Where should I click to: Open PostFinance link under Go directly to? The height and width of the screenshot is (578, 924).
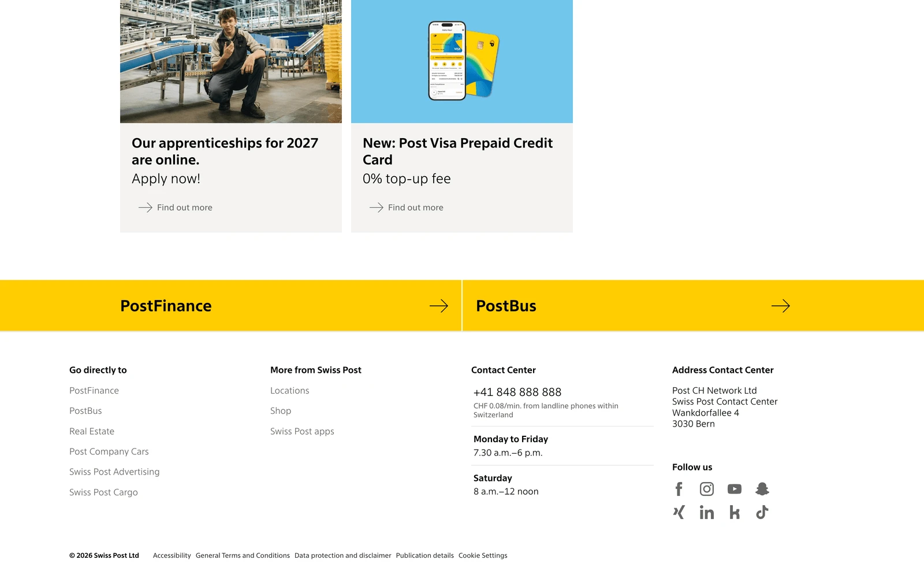click(x=94, y=391)
